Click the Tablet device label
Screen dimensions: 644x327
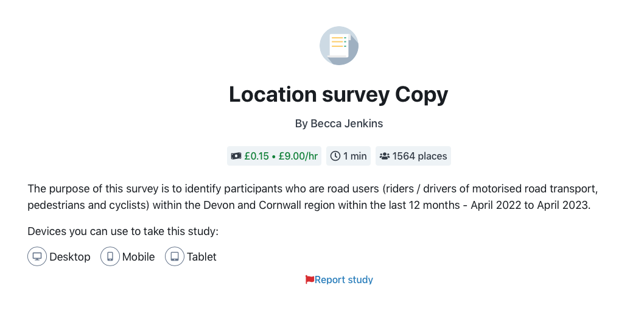click(201, 257)
